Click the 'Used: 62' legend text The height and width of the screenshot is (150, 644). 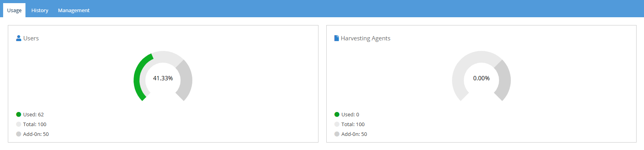point(33,114)
